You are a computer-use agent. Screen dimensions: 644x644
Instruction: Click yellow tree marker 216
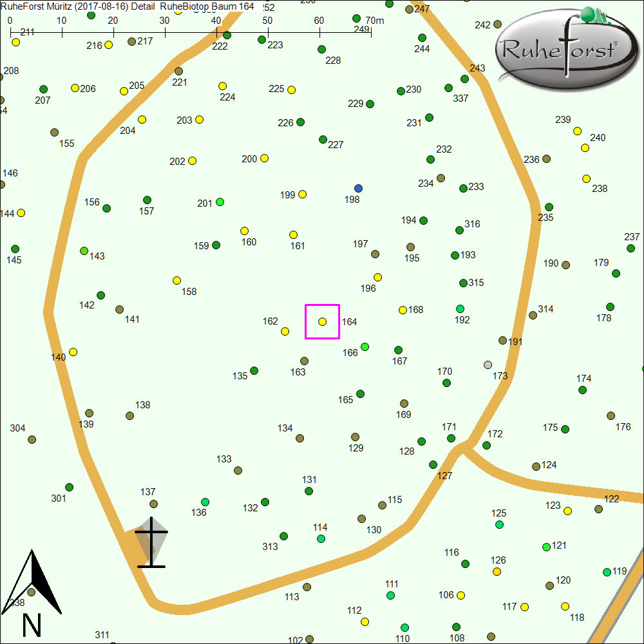click(109, 44)
